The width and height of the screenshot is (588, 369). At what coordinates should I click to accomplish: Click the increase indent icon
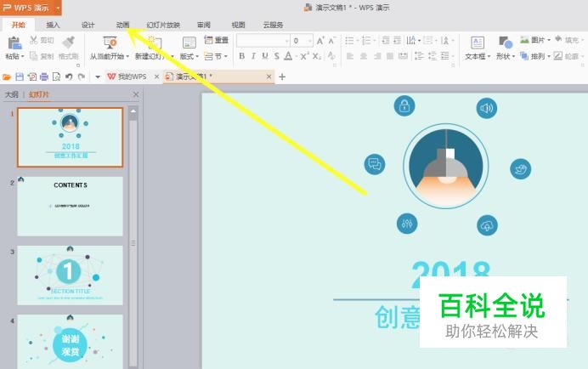[x=398, y=41]
